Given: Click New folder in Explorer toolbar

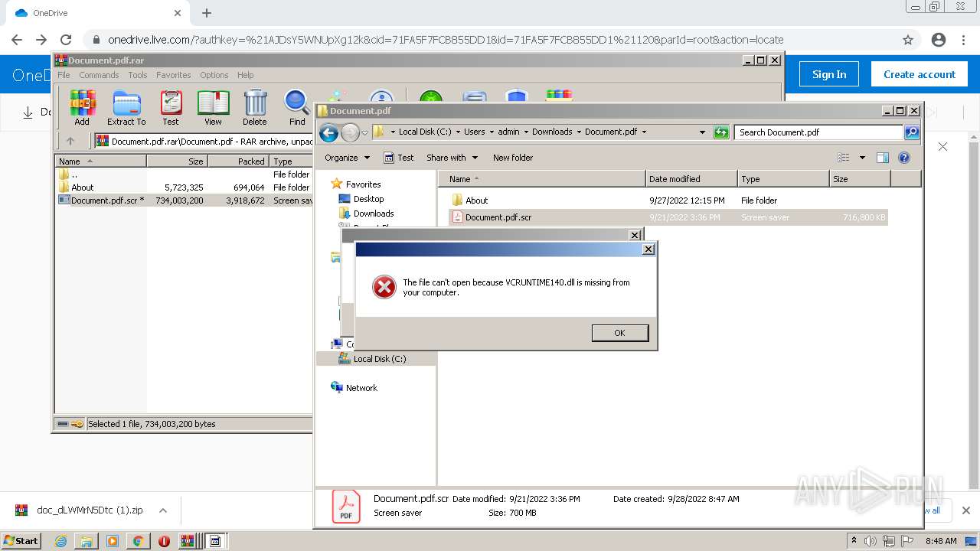Looking at the screenshot, I should click(x=513, y=158).
